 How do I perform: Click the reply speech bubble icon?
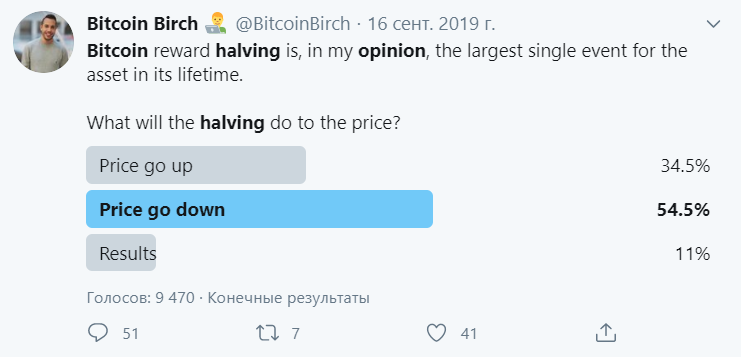[x=98, y=333]
